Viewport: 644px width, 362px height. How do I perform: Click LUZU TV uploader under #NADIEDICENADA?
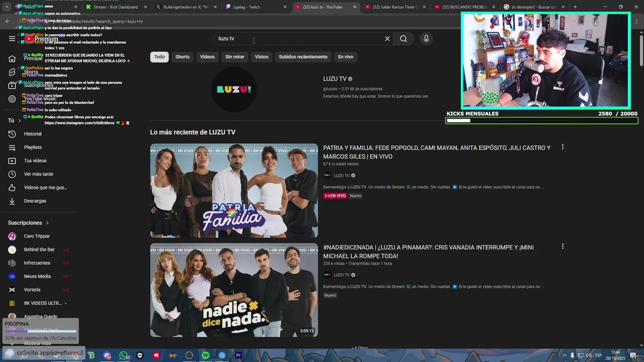pyautogui.click(x=342, y=275)
